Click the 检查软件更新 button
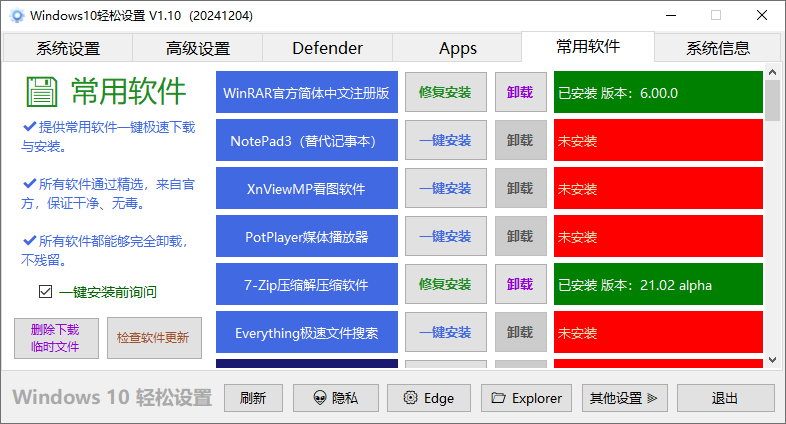 click(154, 338)
